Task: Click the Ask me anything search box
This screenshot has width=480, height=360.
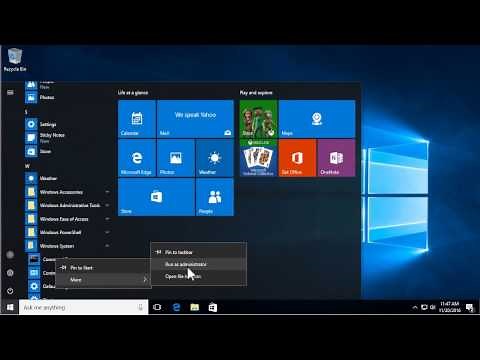Action: (x=83, y=307)
